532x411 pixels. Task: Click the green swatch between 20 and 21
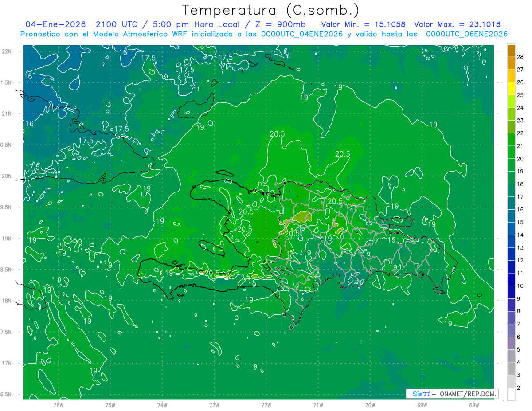click(x=511, y=152)
